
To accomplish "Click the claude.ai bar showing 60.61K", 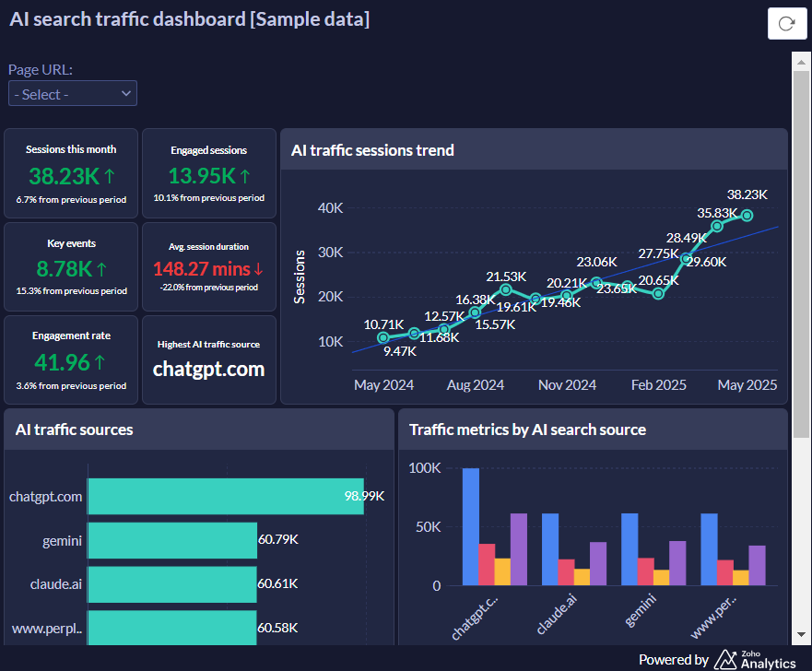I will point(171,583).
